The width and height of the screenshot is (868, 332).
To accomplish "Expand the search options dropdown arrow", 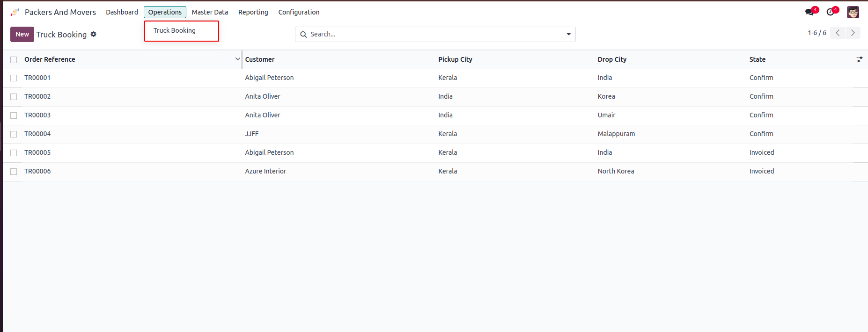I will pyautogui.click(x=569, y=34).
